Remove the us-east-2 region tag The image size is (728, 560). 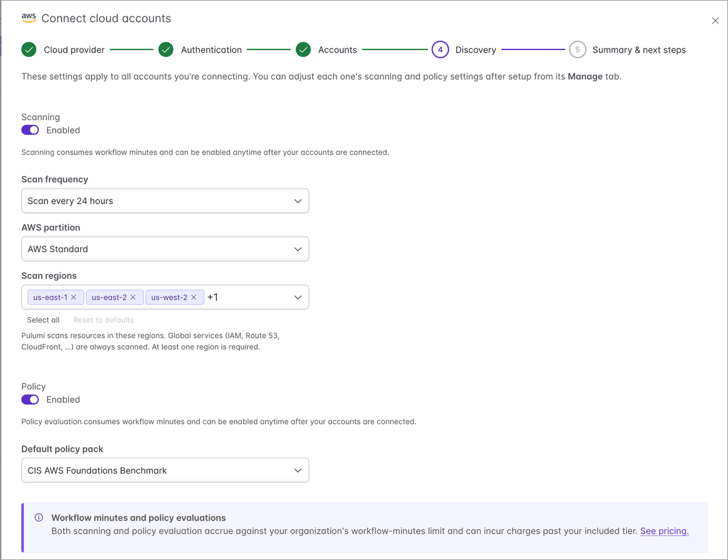pyautogui.click(x=133, y=297)
